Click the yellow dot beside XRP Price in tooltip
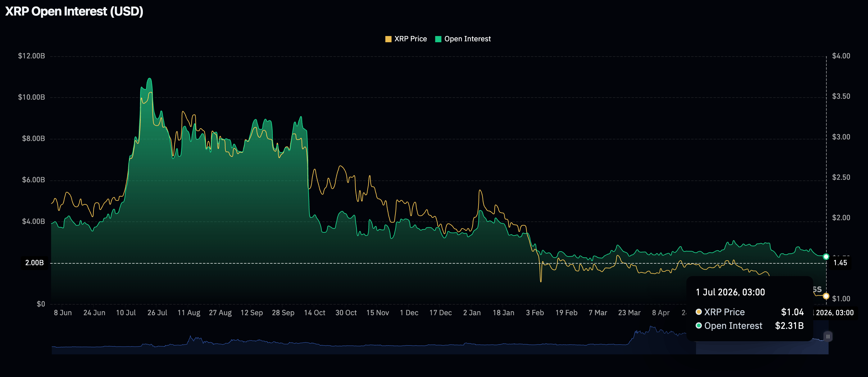 click(698, 312)
